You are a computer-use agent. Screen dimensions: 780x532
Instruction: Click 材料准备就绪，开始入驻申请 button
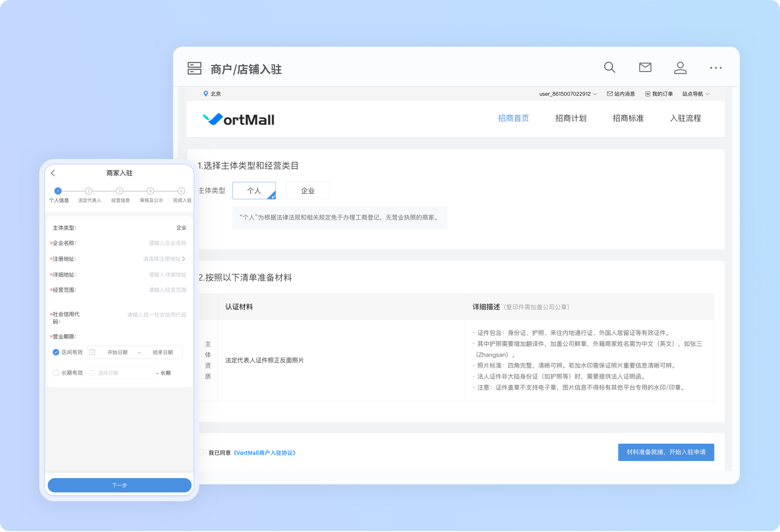click(666, 452)
